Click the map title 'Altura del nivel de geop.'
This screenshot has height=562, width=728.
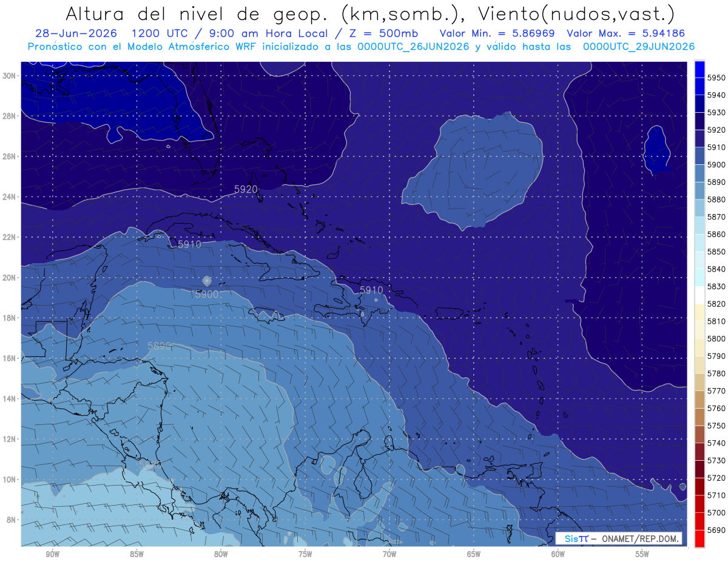[x=198, y=13]
